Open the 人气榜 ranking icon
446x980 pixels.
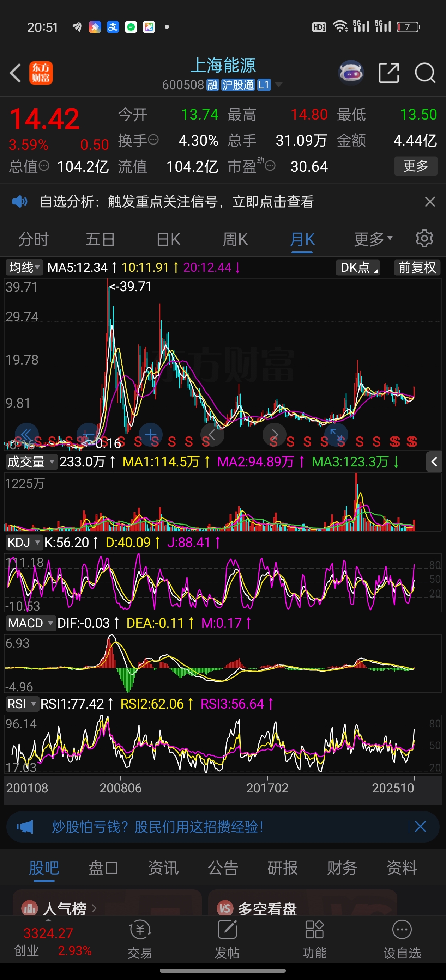click(x=30, y=908)
